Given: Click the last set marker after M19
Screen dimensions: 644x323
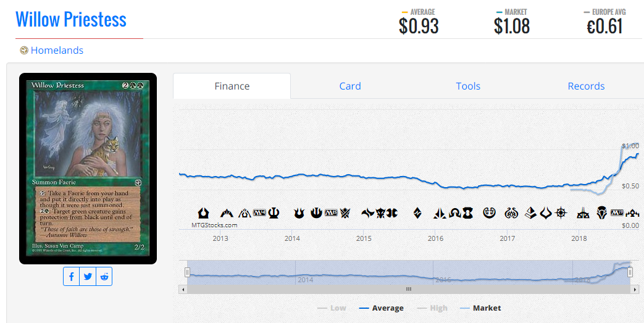Looking at the screenshot, I should tap(632, 213).
